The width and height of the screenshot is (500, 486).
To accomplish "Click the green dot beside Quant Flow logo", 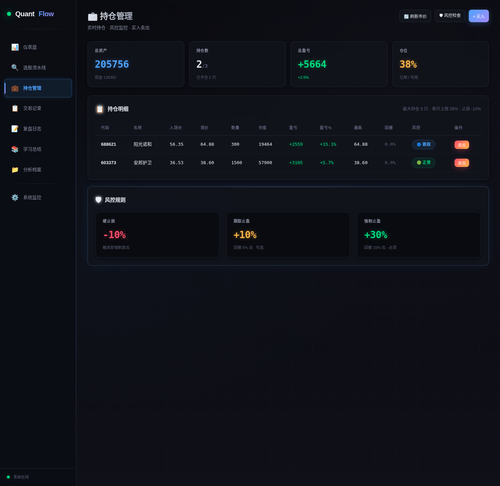I will [x=9, y=14].
